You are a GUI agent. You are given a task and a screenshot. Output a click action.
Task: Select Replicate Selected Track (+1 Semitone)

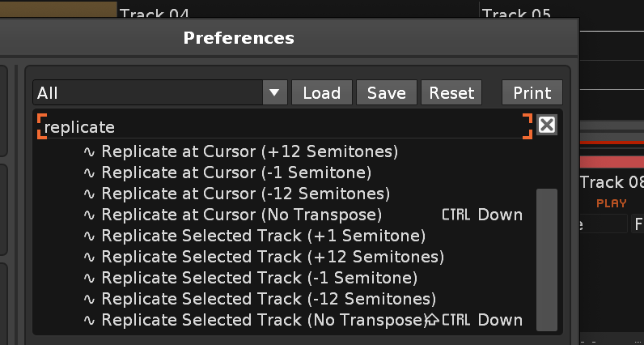[x=263, y=236]
